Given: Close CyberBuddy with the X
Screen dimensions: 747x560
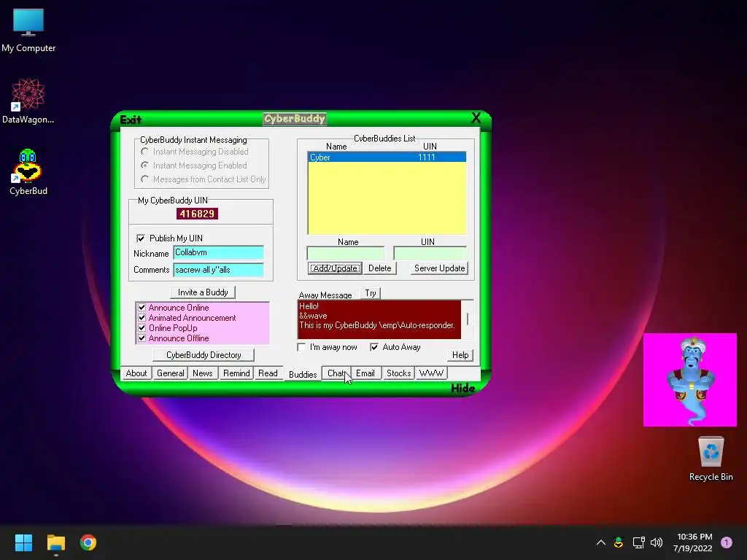Looking at the screenshot, I should pyautogui.click(x=476, y=118).
